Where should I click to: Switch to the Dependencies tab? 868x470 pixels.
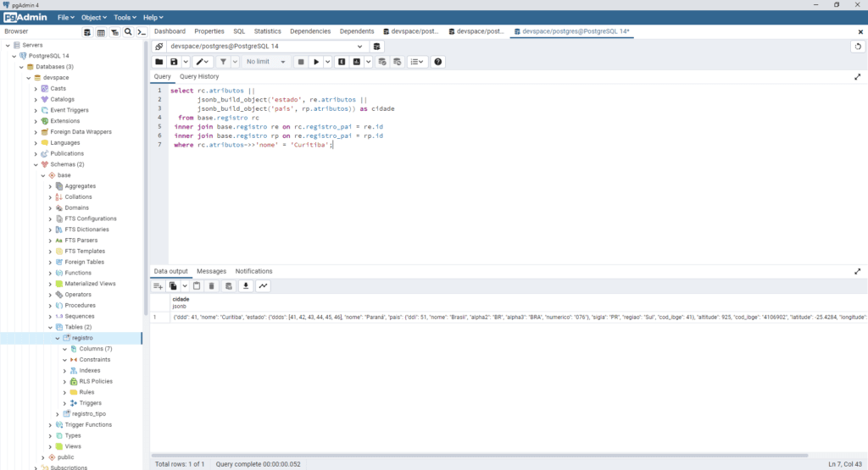pyautogui.click(x=310, y=31)
